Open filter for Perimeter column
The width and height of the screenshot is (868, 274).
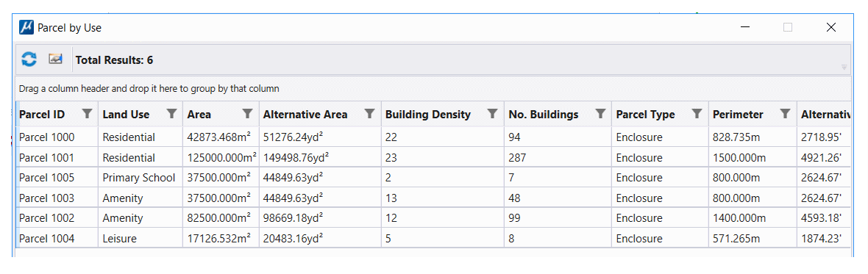click(x=785, y=114)
